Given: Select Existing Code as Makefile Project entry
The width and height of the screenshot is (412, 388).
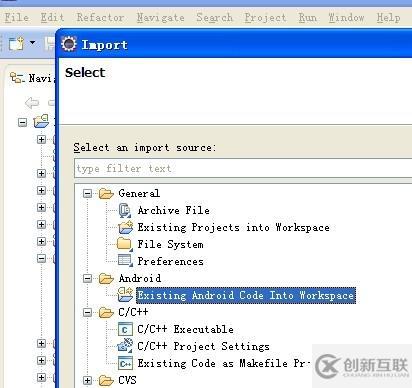Looking at the screenshot, I should [224, 363].
